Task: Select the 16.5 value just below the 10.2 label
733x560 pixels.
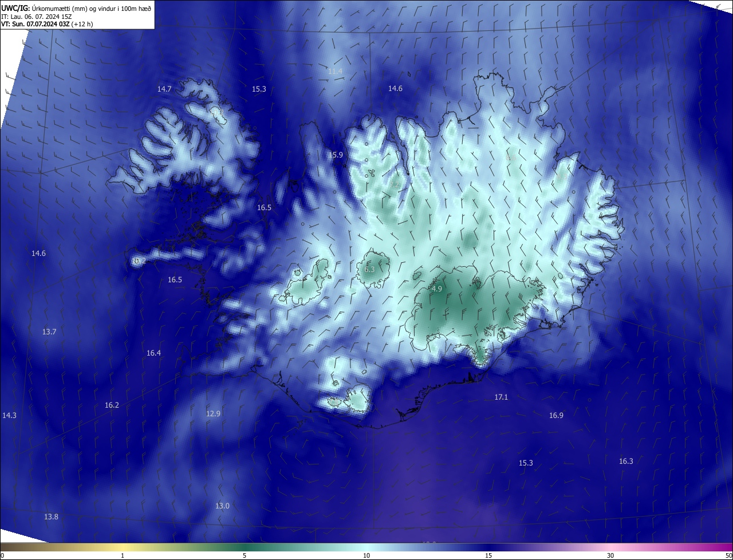Action: click(175, 279)
